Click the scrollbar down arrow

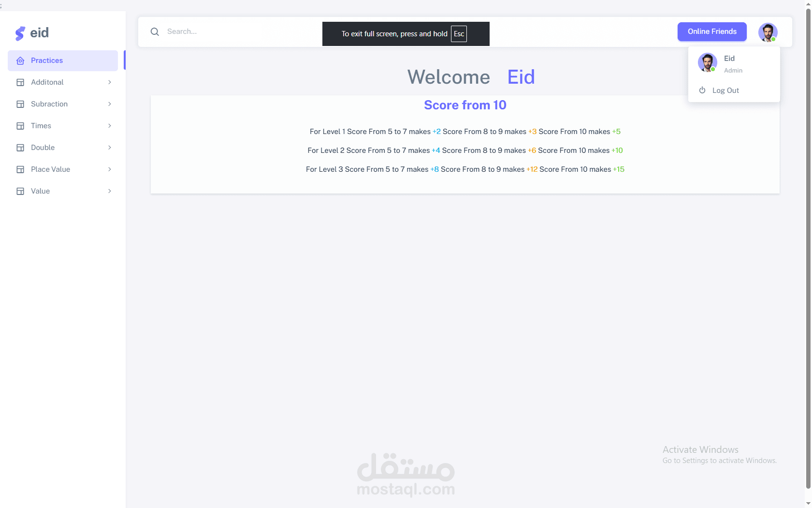pyautogui.click(x=808, y=504)
